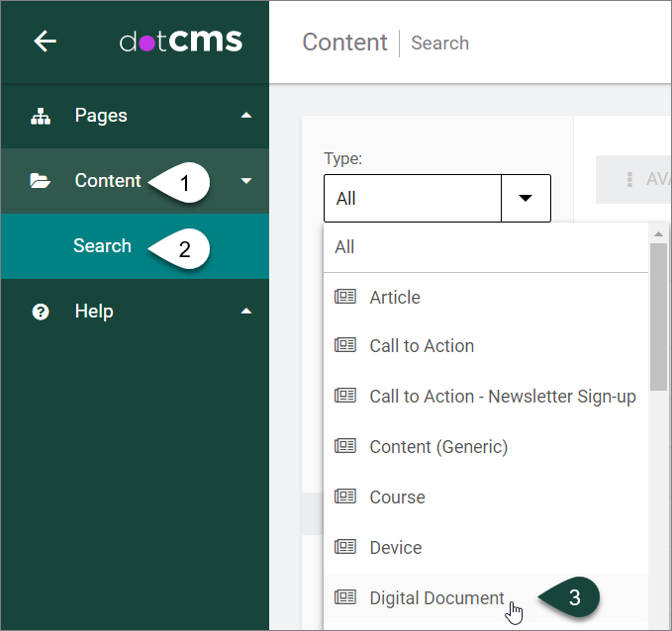Click the back arrow icon
Screen dimensions: 672x631
pyautogui.click(x=46, y=42)
